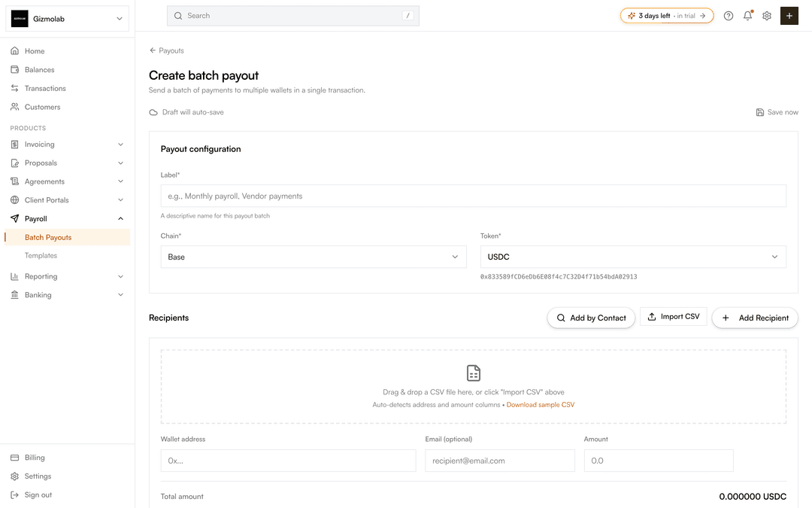The width and height of the screenshot is (812, 508).
Task: Collapse the Payroll section chevron
Action: pos(120,219)
